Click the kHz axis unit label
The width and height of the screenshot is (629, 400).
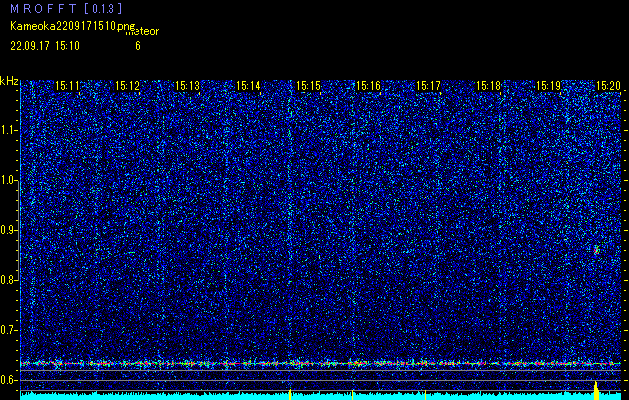pos(9,82)
